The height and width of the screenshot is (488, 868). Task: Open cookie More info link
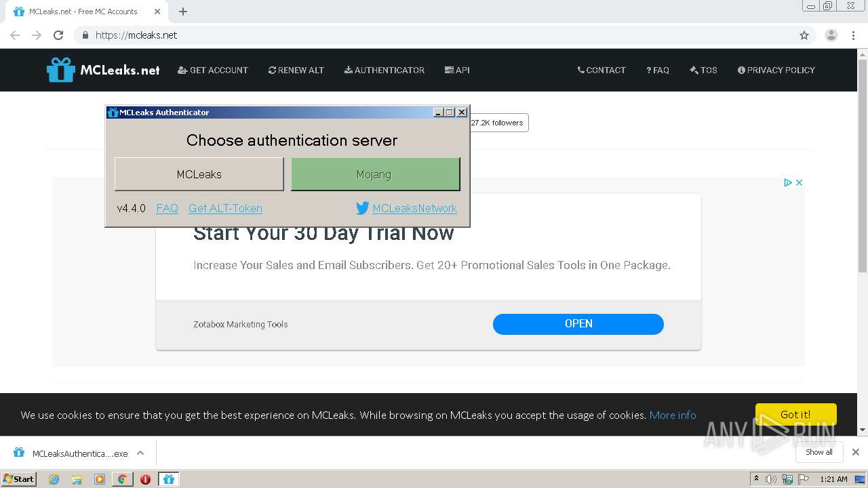pyautogui.click(x=673, y=415)
